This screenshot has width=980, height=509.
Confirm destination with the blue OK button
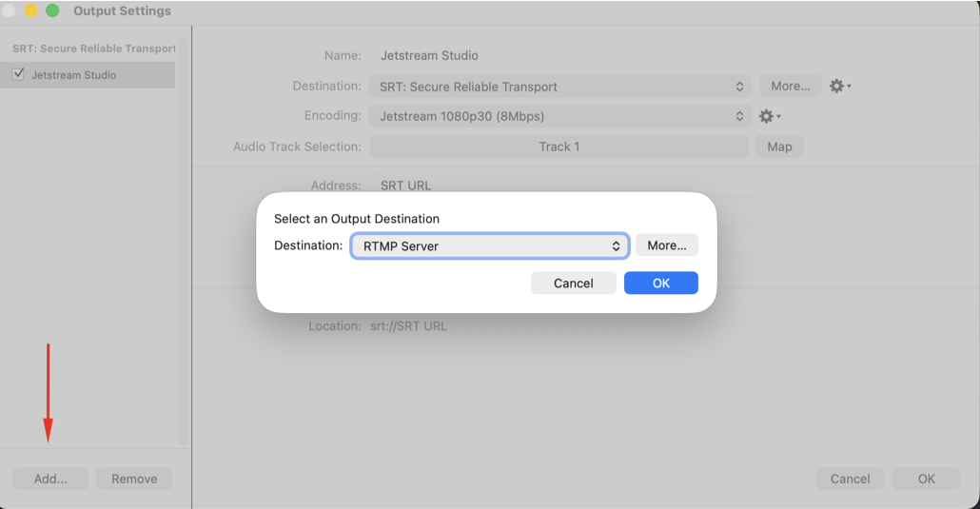660,283
